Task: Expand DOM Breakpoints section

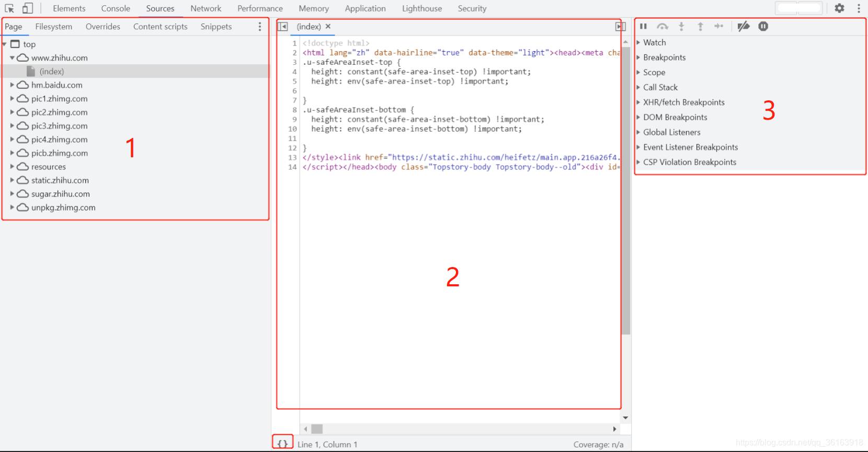Action: 638,117
